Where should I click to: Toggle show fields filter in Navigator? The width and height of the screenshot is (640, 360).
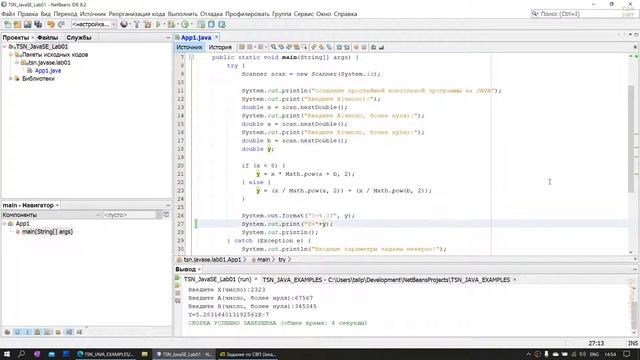coord(18,332)
